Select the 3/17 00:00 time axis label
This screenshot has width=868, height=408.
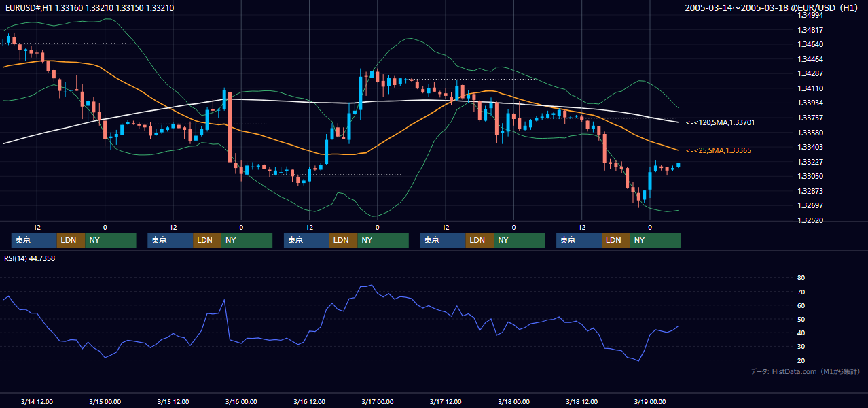click(x=377, y=401)
